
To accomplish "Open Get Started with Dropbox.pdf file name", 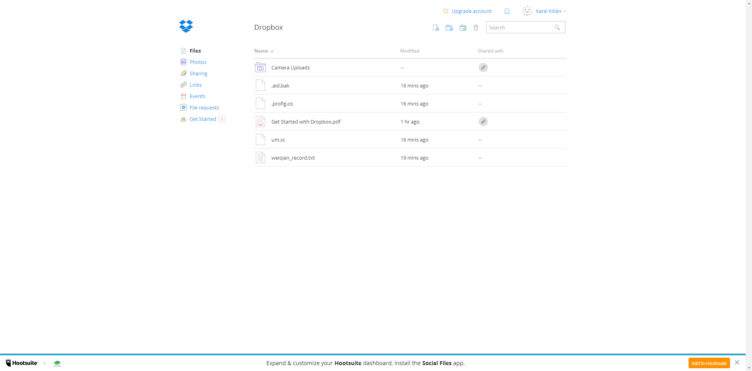I will [x=306, y=122].
